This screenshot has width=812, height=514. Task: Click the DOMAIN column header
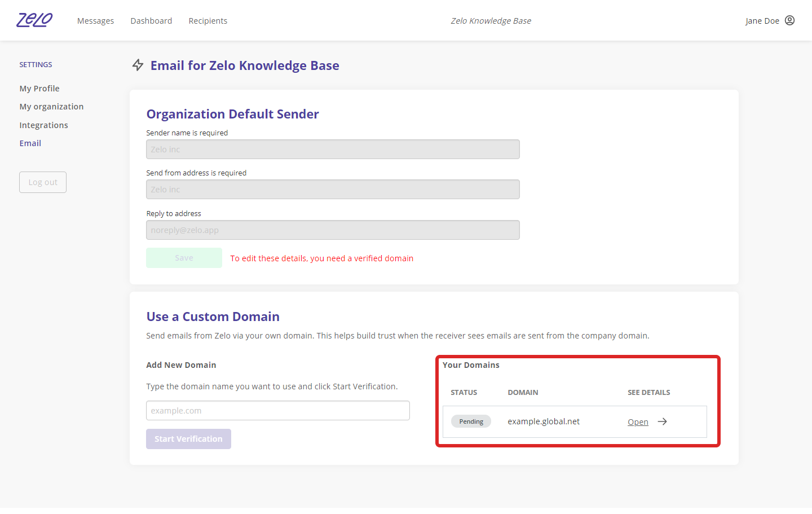tap(523, 393)
